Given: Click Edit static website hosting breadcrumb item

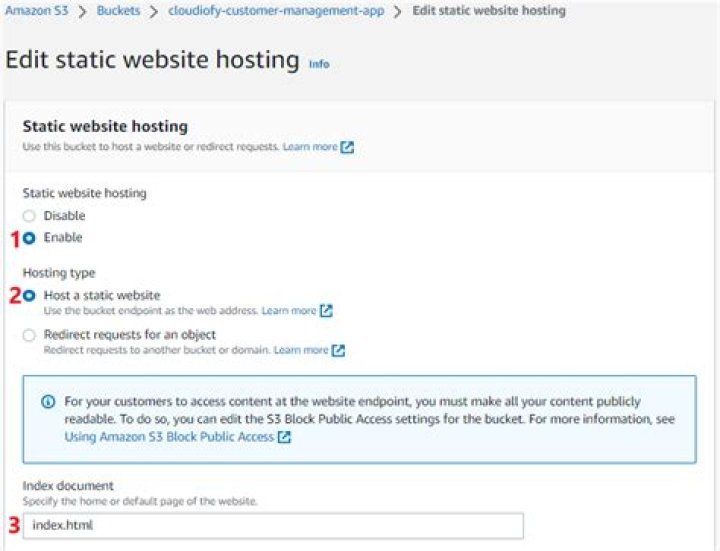Looking at the screenshot, I should coord(489,11).
